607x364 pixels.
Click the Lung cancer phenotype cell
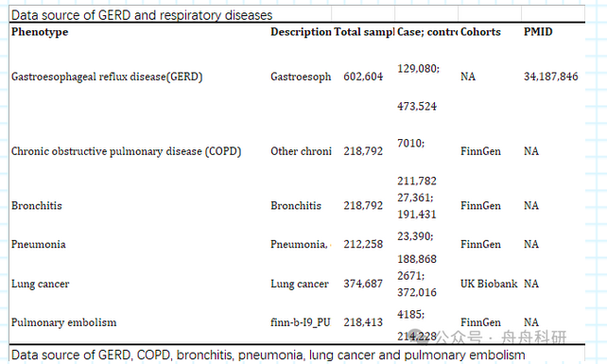click(x=41, y=284)
